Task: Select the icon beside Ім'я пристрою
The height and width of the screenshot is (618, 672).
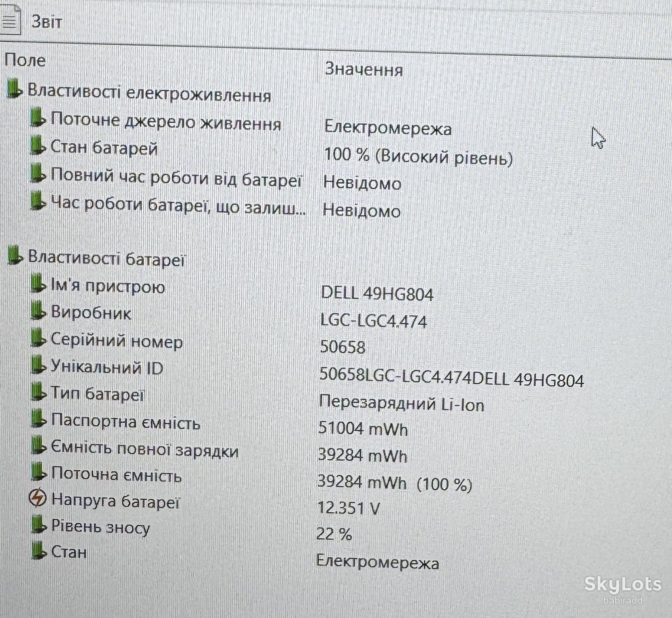Action: [x=38, y=283]
